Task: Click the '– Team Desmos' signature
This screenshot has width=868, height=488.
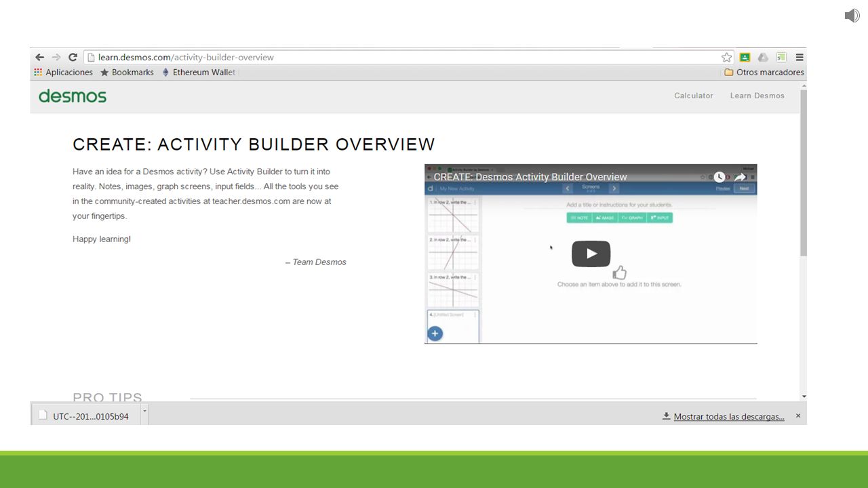Action: (x=315, y=262)
